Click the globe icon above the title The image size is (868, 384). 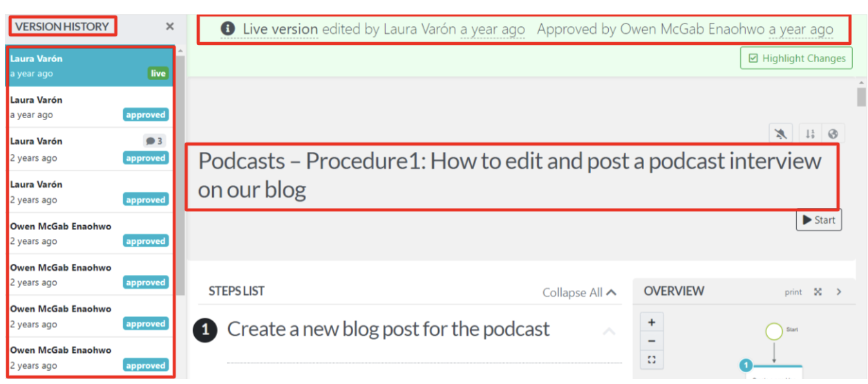[832, 134]
